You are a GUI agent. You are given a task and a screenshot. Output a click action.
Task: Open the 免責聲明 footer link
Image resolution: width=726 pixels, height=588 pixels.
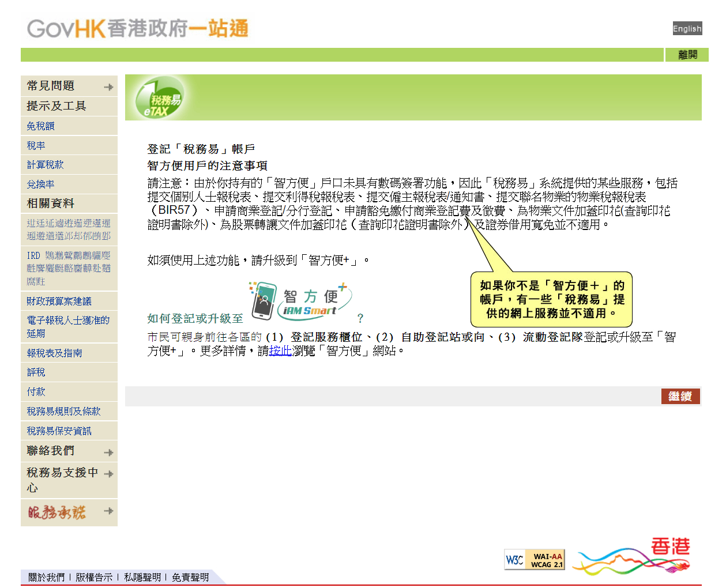(190, 577)
